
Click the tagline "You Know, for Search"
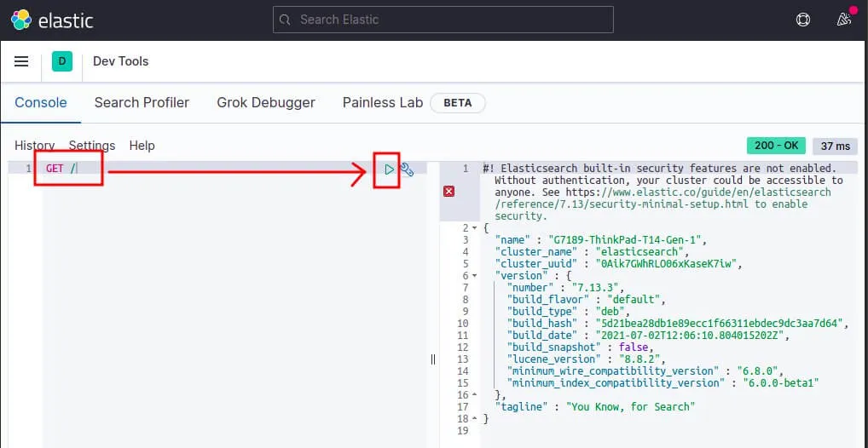(630, 407)
